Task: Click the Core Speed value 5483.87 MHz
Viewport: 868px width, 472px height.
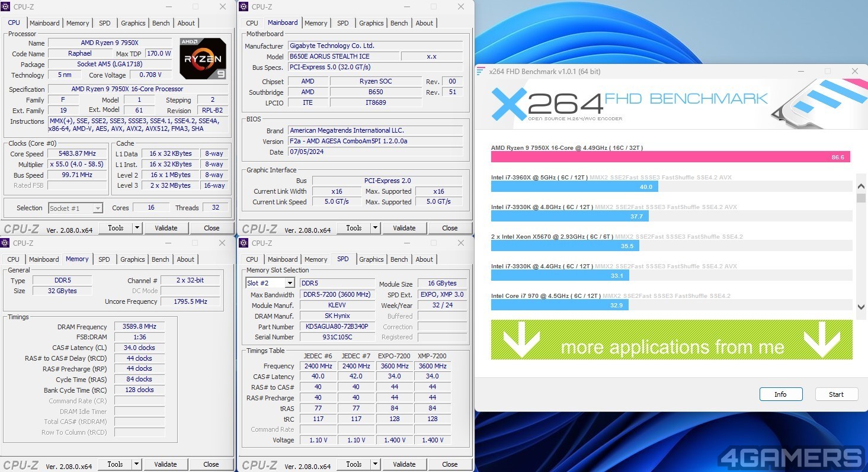Action: (78, 154)
